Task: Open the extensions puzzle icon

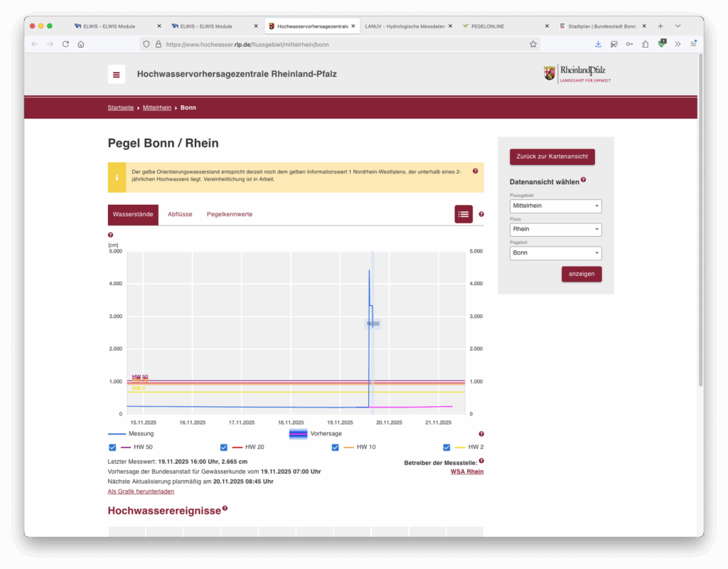Action: tap(645, 44)
